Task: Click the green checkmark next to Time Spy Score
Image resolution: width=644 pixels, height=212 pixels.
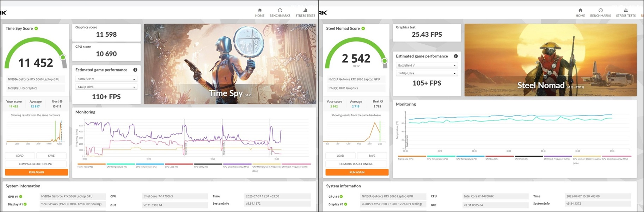Action: [36, 29]
